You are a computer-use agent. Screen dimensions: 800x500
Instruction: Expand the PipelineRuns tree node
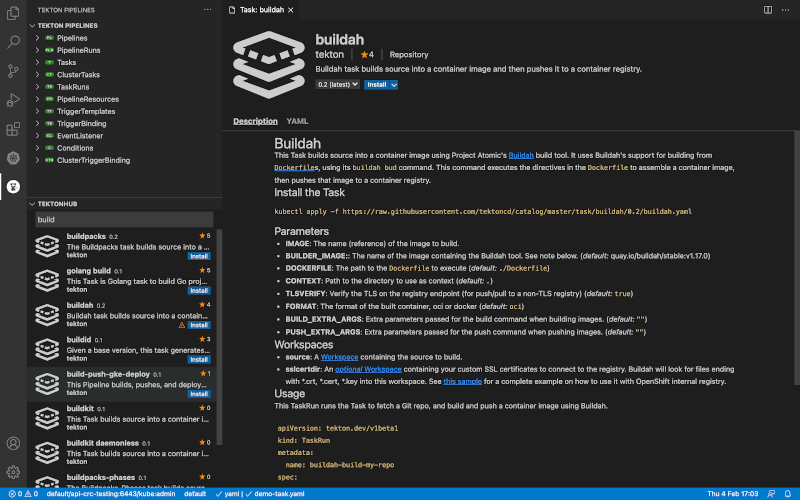pyautogui.click(x=37, y=50)
